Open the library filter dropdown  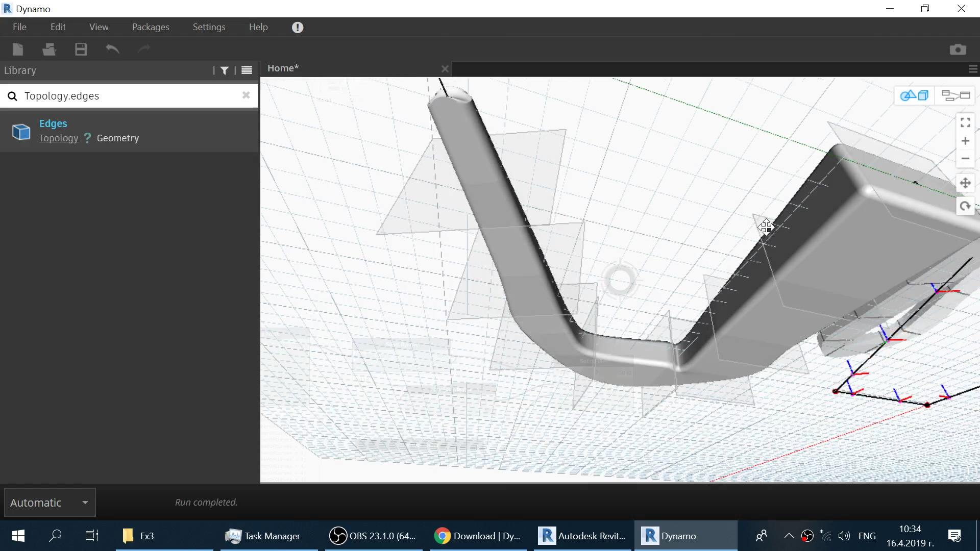click(x=224, y=70)
